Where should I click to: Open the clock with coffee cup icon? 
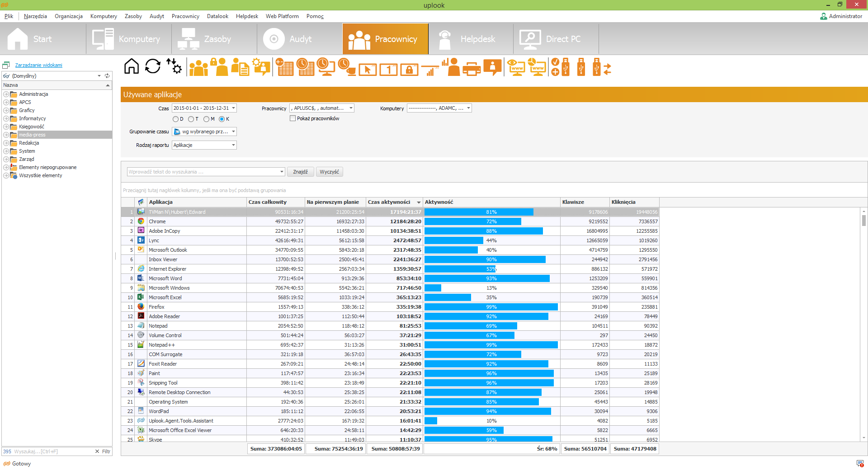[x=347, y=67]
